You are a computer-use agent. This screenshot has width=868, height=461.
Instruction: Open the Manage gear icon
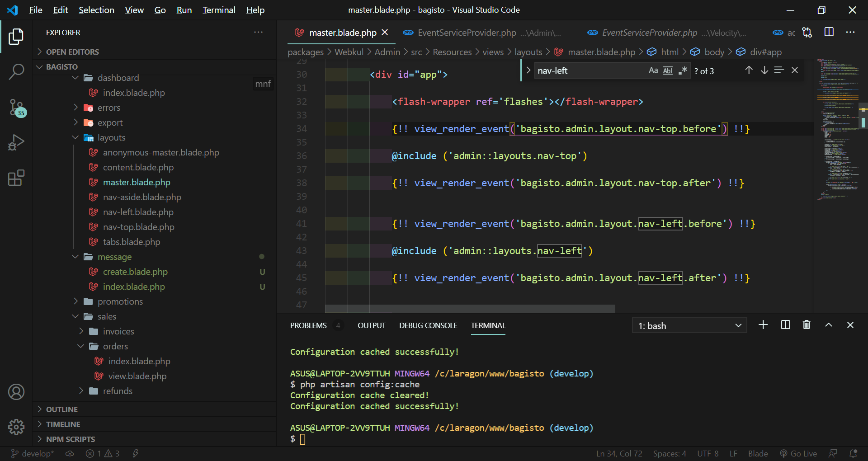[x=16, y=427]
